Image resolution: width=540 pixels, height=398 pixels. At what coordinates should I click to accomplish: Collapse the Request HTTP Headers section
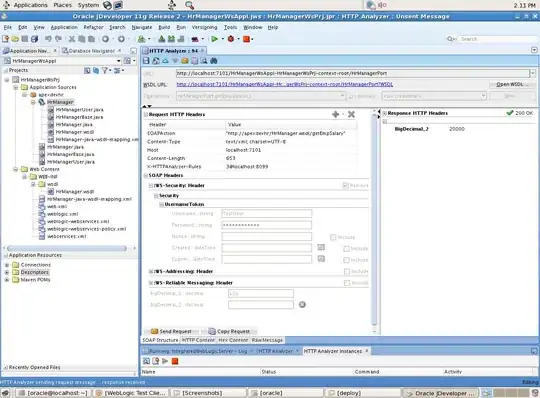tap(146, 114)
